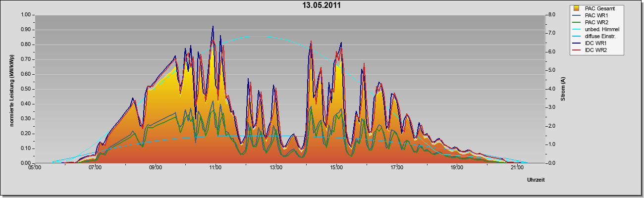Image resolution: width=644 pixels, height=198 pixels.
Task: Click the 0.40 left axis value
Action: coord(26,104)
